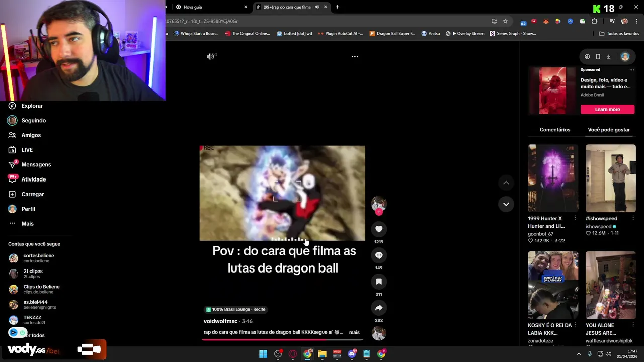Click the get app phone icon
The height and width of the screenshot is (362, 644).
tap(598, 57)
